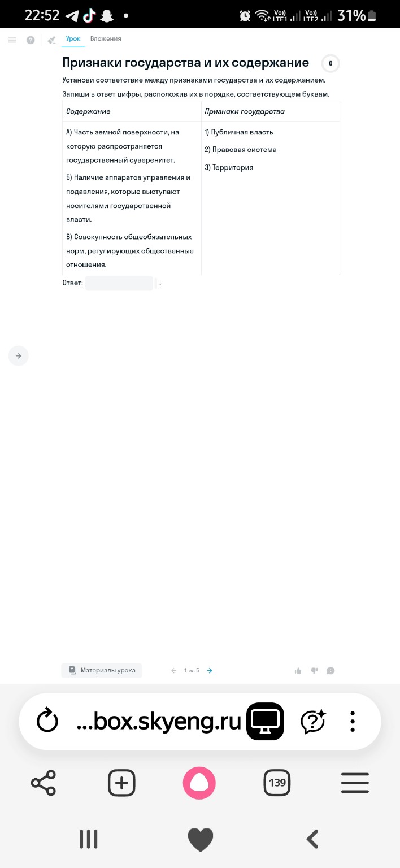Reload the page with the refresh icon

point(47,721)
